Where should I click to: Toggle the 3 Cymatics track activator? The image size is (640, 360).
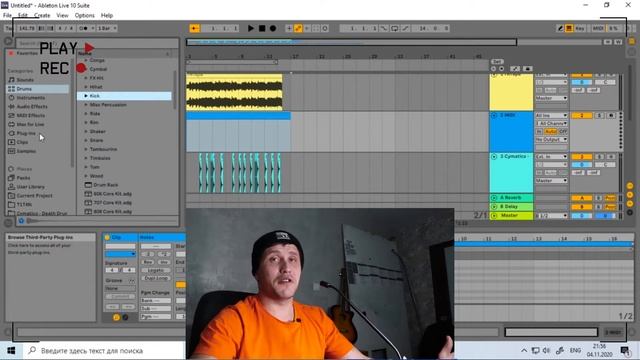[x=582, y=157]
